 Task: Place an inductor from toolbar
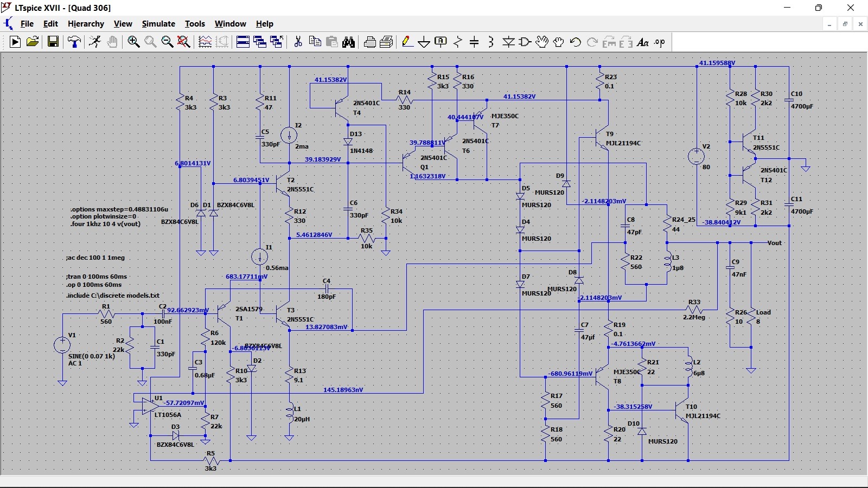click(491, 42)
